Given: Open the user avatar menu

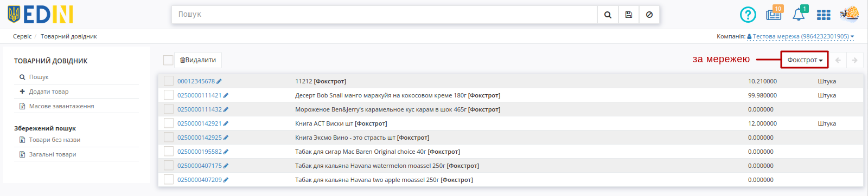Looking at the screenshot, I should click(x=849, y=15).
